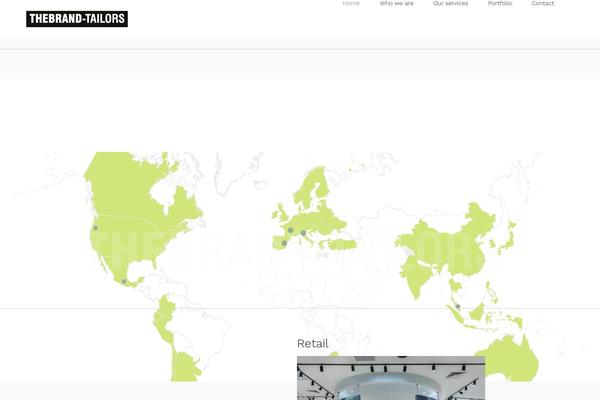Select the map marker in Mexico
The height and width of the screenshot is (400, 600).
124,281
